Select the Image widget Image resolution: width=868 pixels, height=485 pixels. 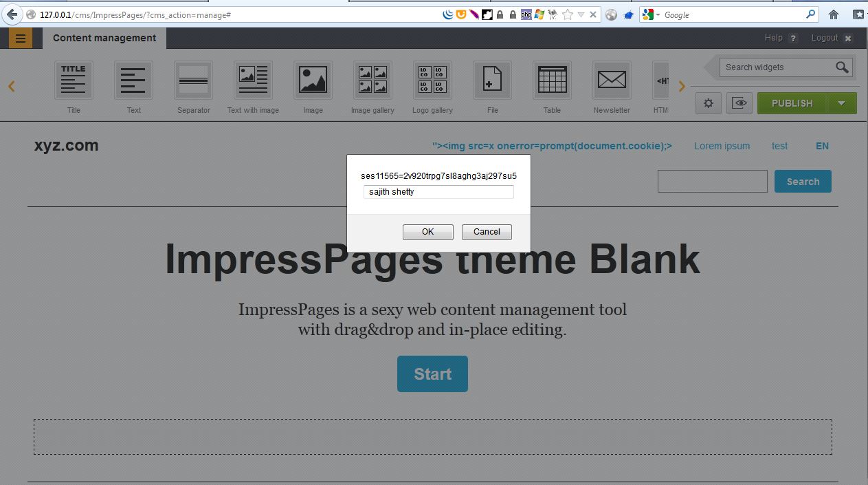pos(313,80)
